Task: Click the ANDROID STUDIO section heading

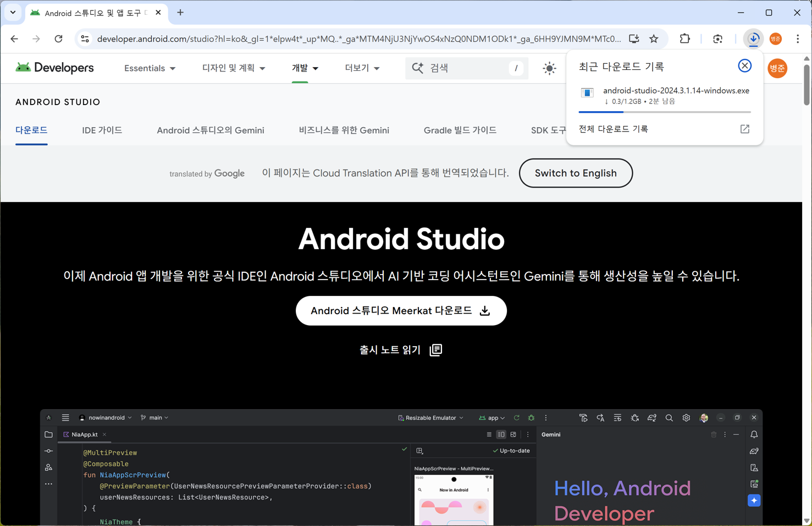Action: tap(58, 102)
